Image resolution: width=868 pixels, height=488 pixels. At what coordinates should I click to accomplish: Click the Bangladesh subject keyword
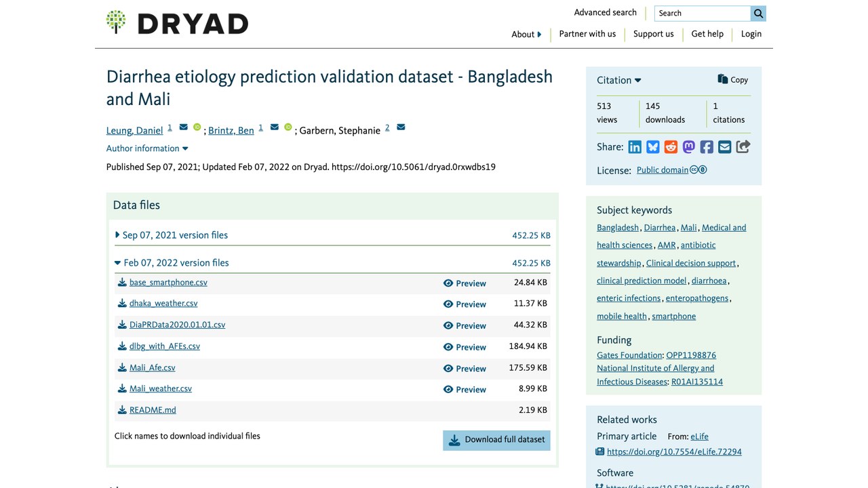(618, 228)
